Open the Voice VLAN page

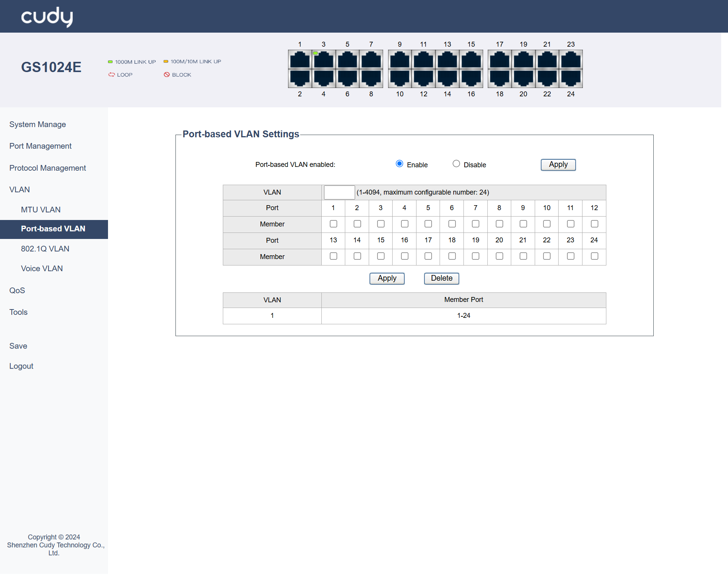42,269
